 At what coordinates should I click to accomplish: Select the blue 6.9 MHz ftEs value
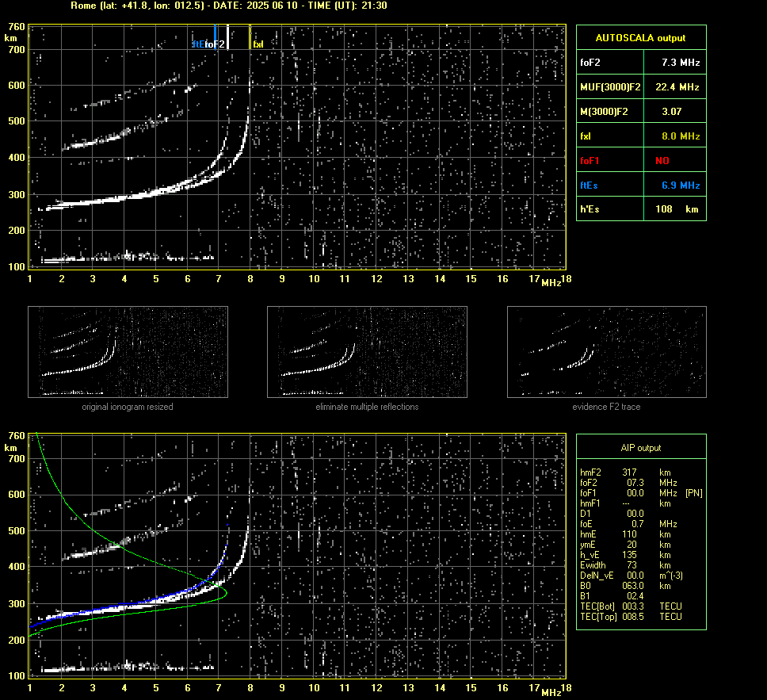(681, 185)
